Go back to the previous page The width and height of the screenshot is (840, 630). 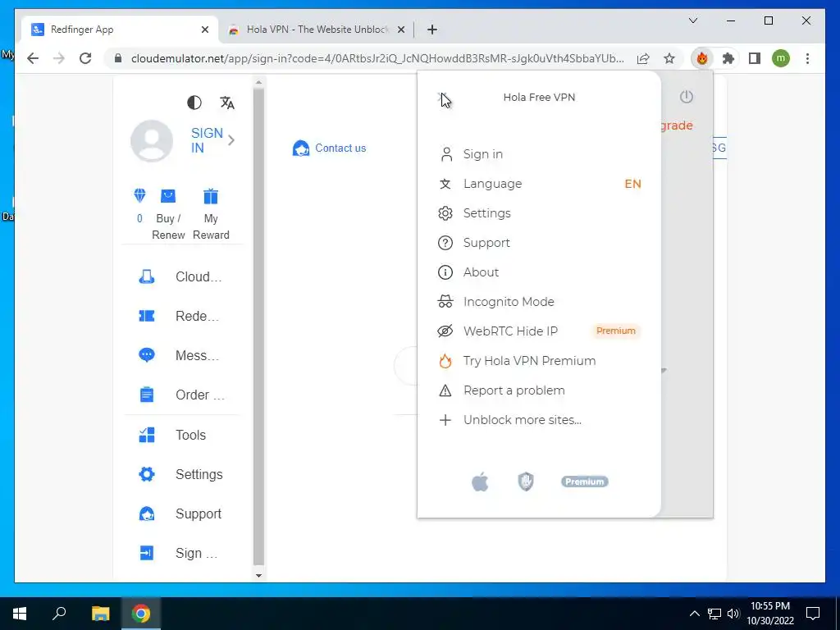coord(33,58)
